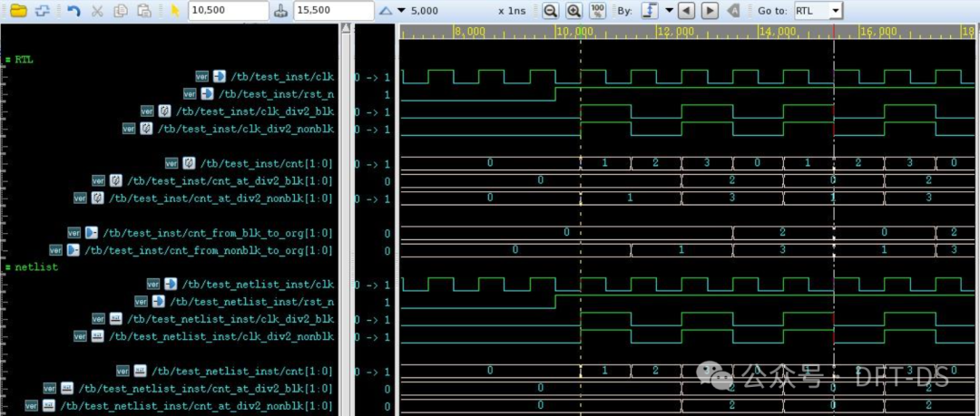Viewport: 980px width, 416px height.
Task: Select signal /tb/test_netlist_inst/clk_div2_nonblk
Action: [221, 336]
